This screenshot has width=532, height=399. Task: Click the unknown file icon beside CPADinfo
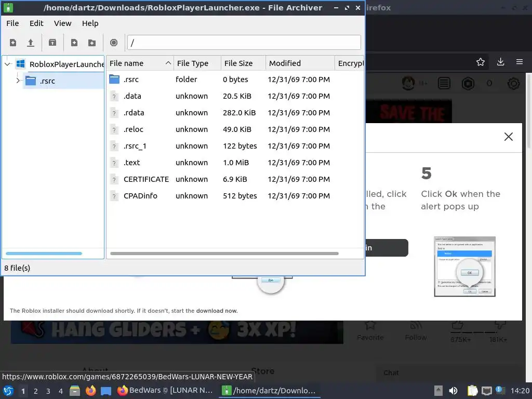(x=114, y=196)
